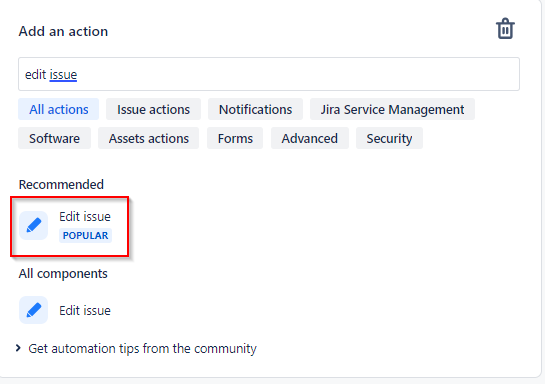Screen dimensions: 545x384
Task: Choose Edit issue under All components
Action: point(85,310)
